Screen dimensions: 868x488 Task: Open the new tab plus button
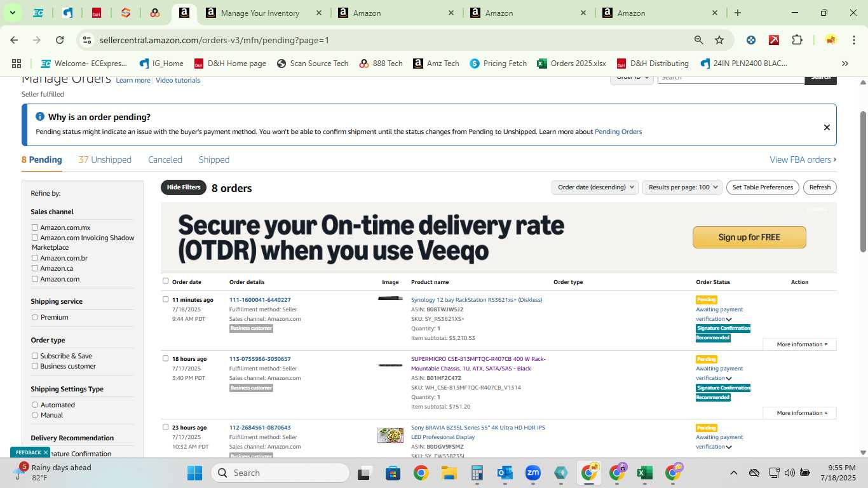(738, 13)
